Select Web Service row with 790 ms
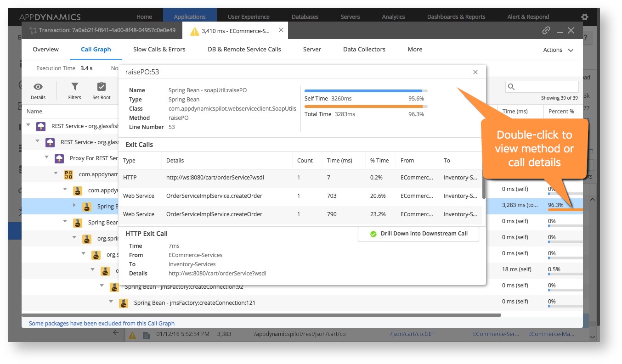 [300, 214]
